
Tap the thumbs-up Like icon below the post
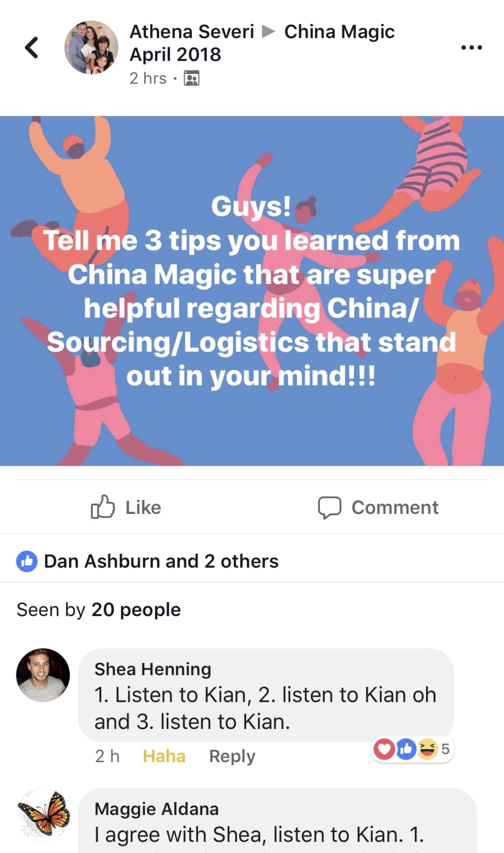coord(103,507)
